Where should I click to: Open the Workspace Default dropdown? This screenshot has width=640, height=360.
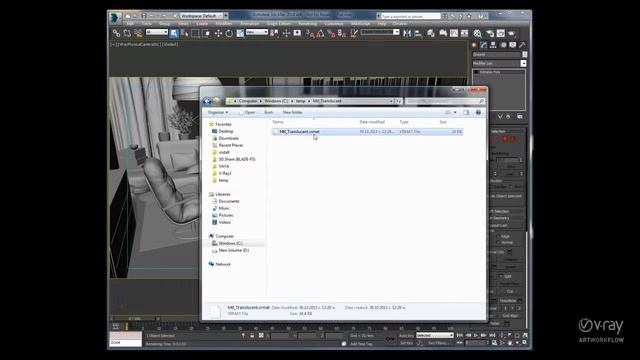(204, 16)
